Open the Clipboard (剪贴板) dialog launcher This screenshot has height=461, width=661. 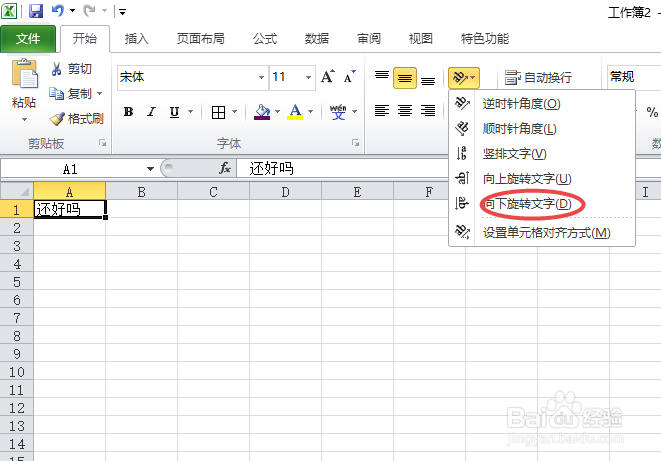tap(102, 143)
